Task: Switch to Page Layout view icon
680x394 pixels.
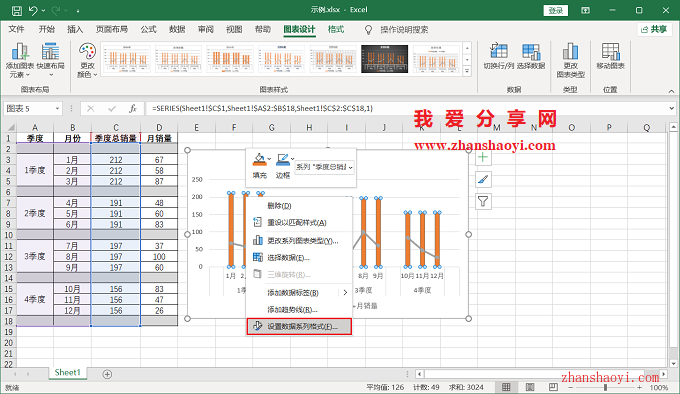Action: coord(530,387)
